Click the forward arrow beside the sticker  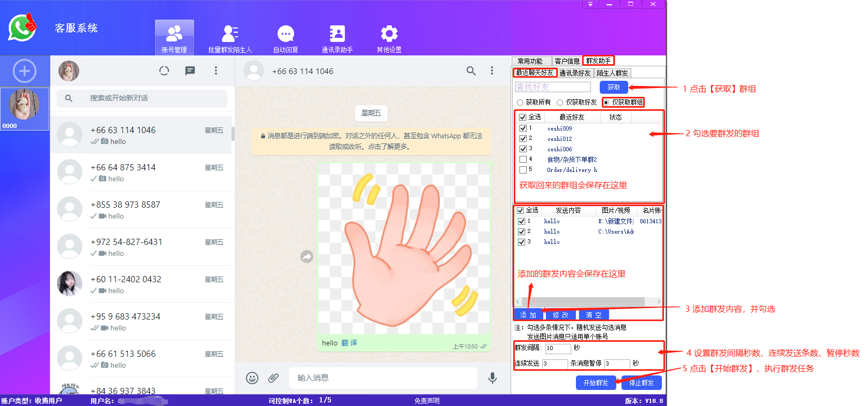pyautogui.click(x=307, y=256)
